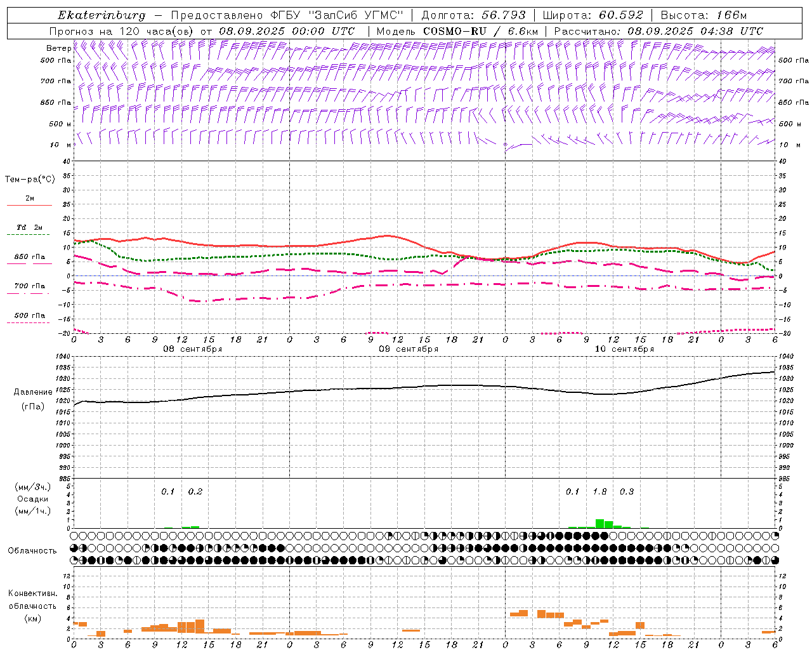
Task: Click the Ekaterinburg station title
Action: (101, 15)
